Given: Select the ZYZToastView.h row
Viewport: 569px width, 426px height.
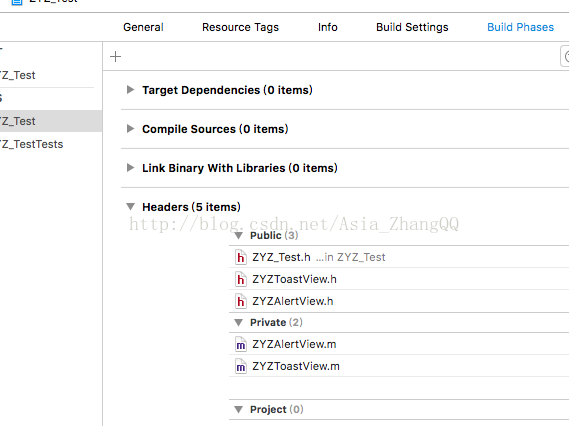Looking at the screenshot, I should point(399,279).
